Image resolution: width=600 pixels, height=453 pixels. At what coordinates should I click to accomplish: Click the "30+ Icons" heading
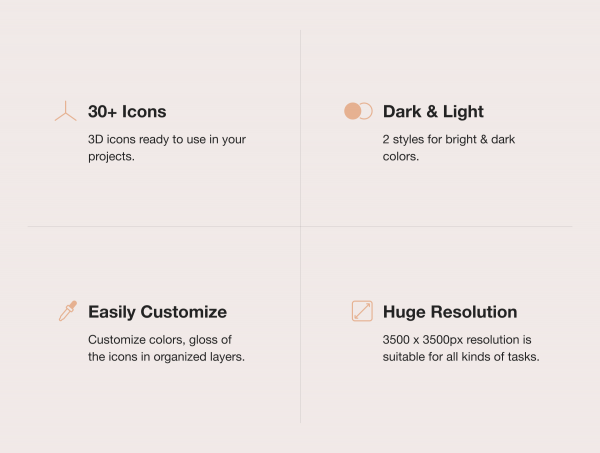click(x=127, y=112)
